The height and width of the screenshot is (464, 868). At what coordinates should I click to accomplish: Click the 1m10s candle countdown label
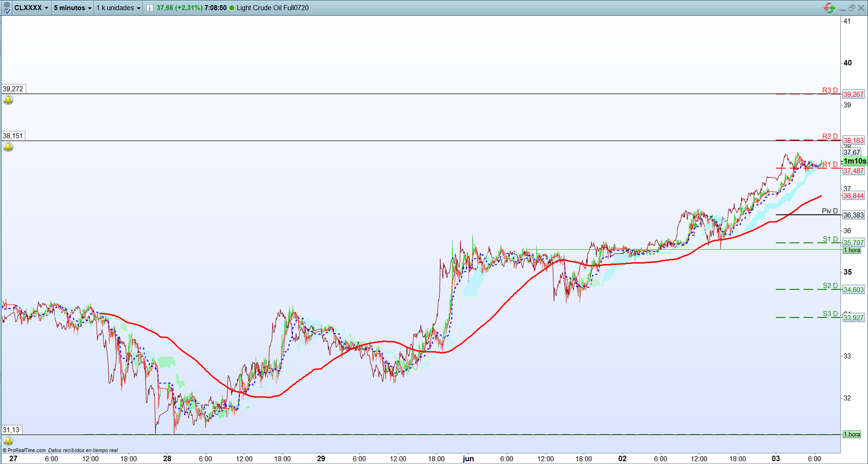pyautogui.click(x=855, y=161)
